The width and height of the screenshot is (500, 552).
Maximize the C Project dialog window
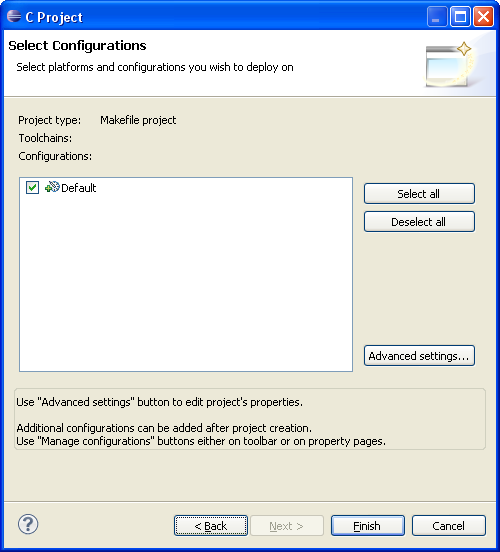[460, 16]
